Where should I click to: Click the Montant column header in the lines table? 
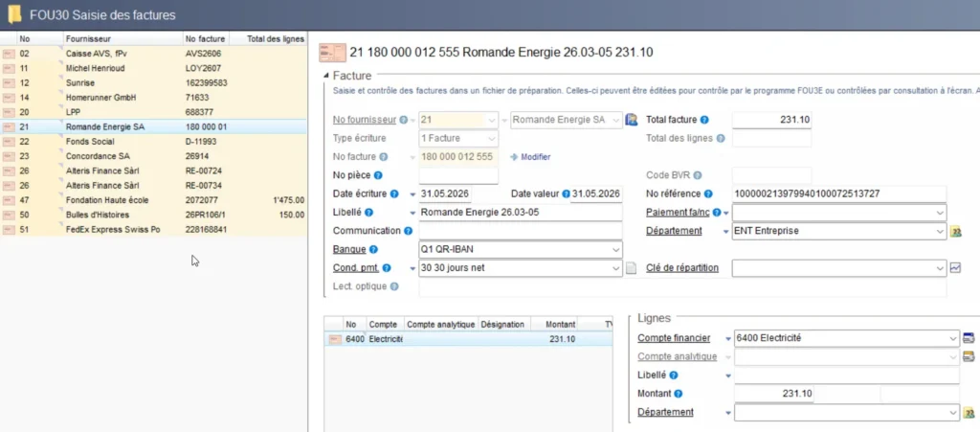point(554,325)
